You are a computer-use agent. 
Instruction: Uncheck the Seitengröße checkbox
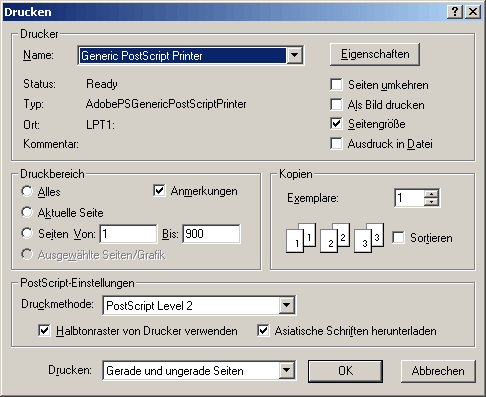coord(336,124)
